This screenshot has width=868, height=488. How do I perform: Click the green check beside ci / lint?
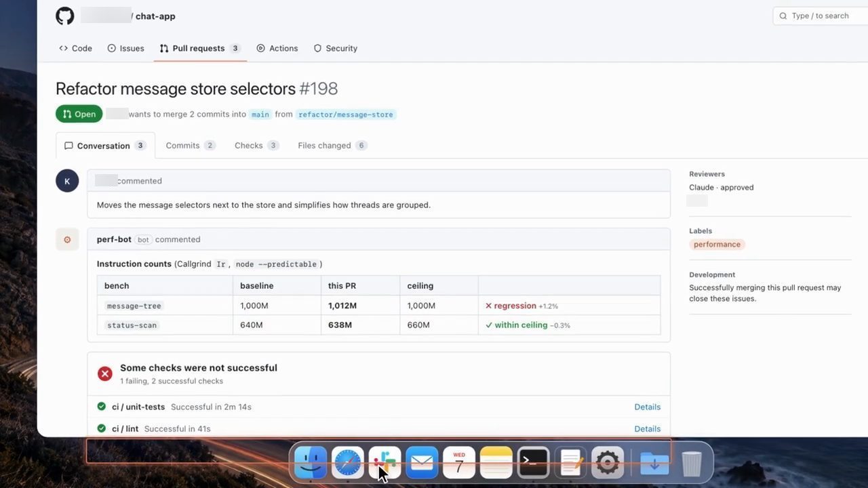coord(102,428)
